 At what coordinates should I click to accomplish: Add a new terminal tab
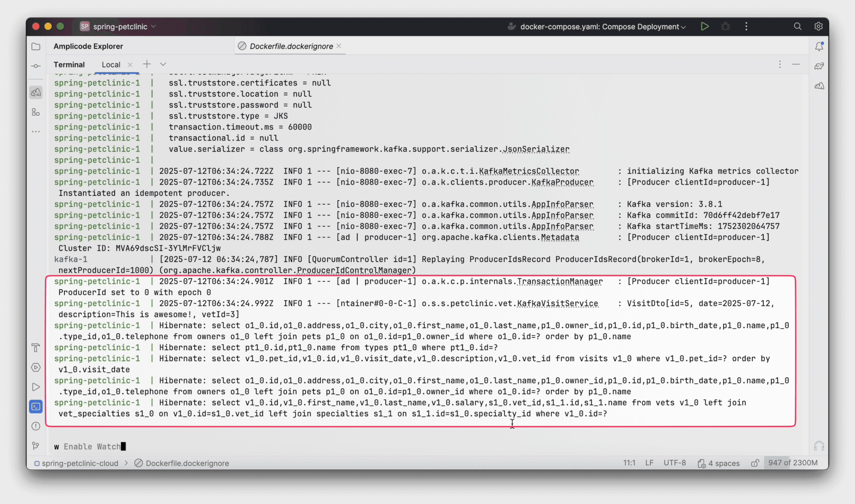coord(147,64)
